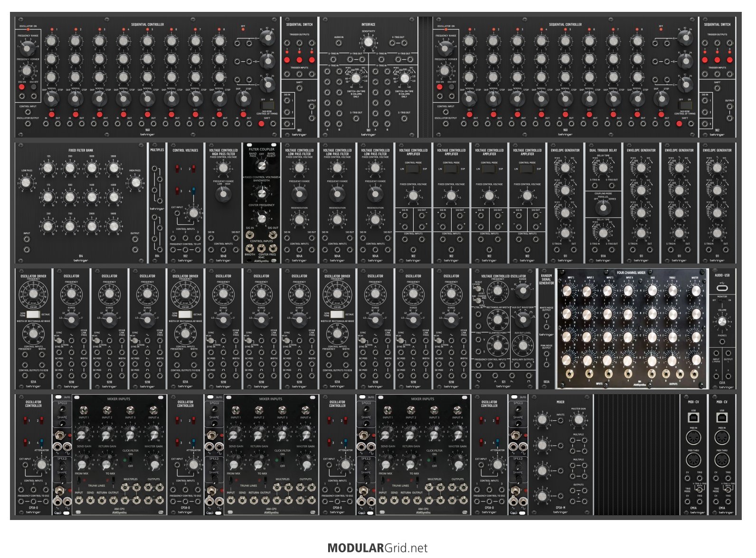This screenshot has width=756, height=558.
Task: Click the top Inputs jack on the CP3A-M Mixer
Action: click(x=560, y=419)
